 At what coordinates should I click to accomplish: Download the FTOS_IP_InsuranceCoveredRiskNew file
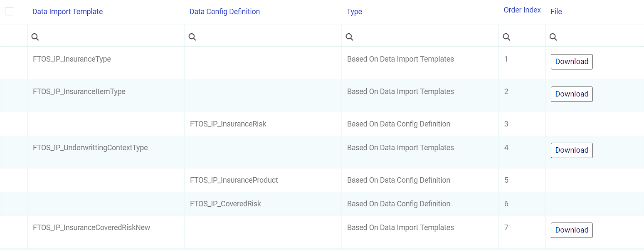click(572, 230)
